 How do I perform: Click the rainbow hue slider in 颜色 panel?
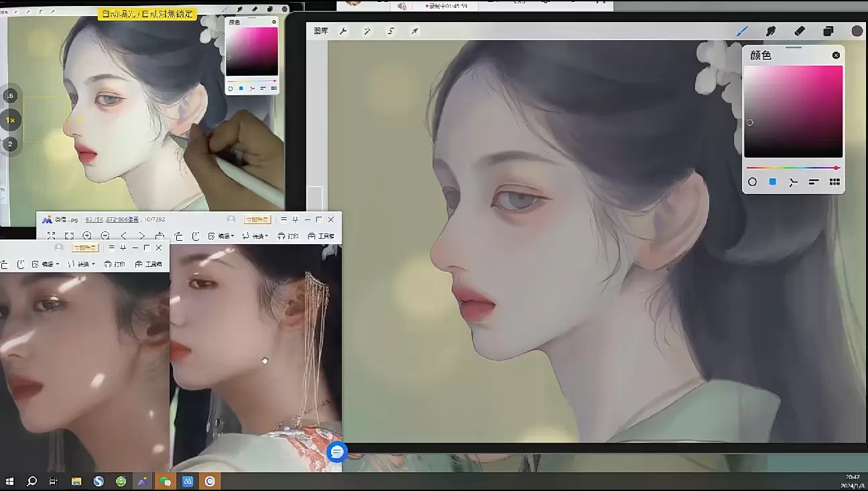793,168
